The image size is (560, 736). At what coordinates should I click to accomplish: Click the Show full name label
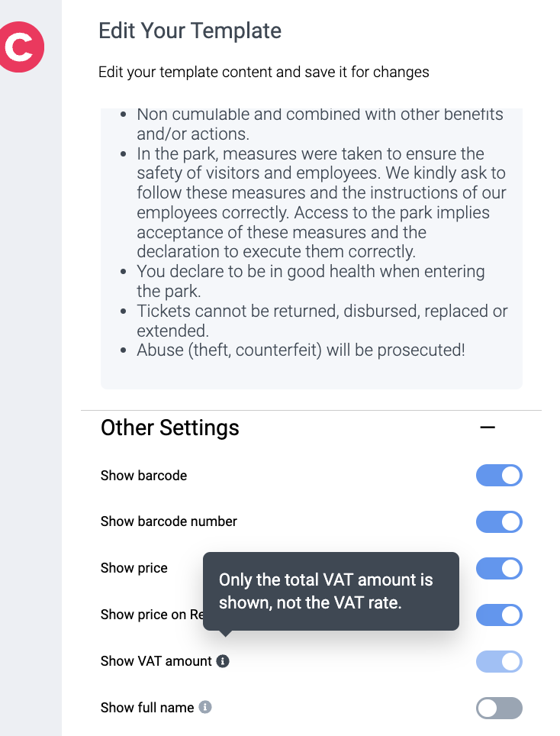[147, 708]
